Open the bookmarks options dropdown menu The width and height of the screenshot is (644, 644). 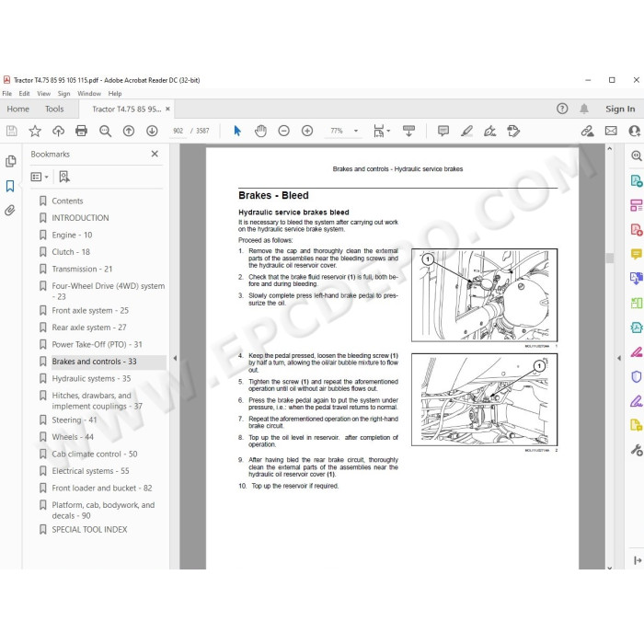(x=40, y=177)
